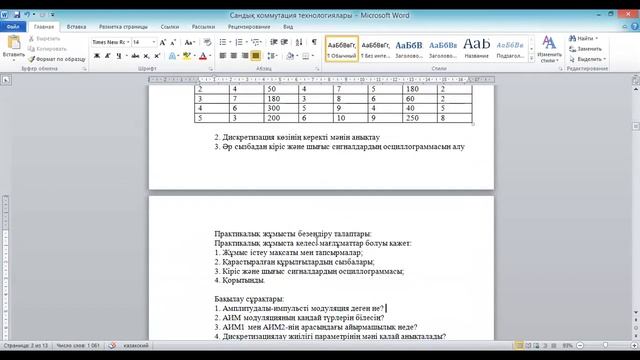Align text left
Screen dimensions: 640x360
[223, 56]
